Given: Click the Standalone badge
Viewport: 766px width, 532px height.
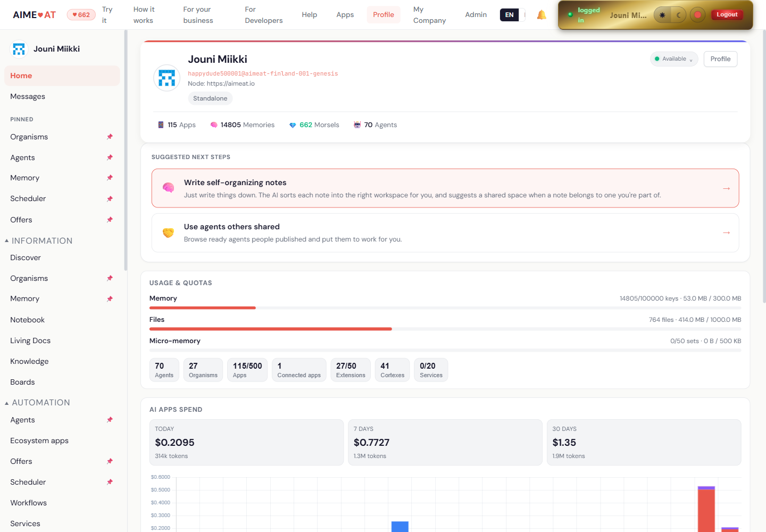Looking at the screenshot, I should [210, 98].
